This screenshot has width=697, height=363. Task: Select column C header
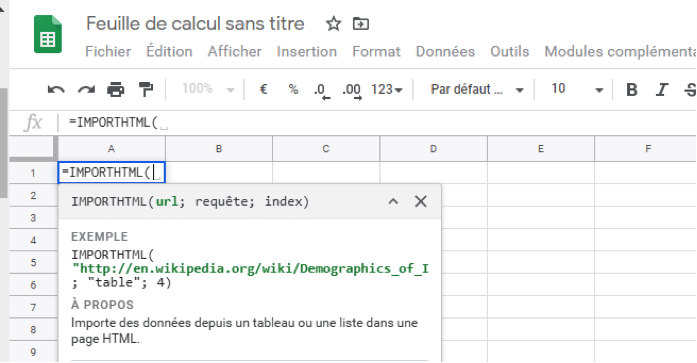pos(326,149)
